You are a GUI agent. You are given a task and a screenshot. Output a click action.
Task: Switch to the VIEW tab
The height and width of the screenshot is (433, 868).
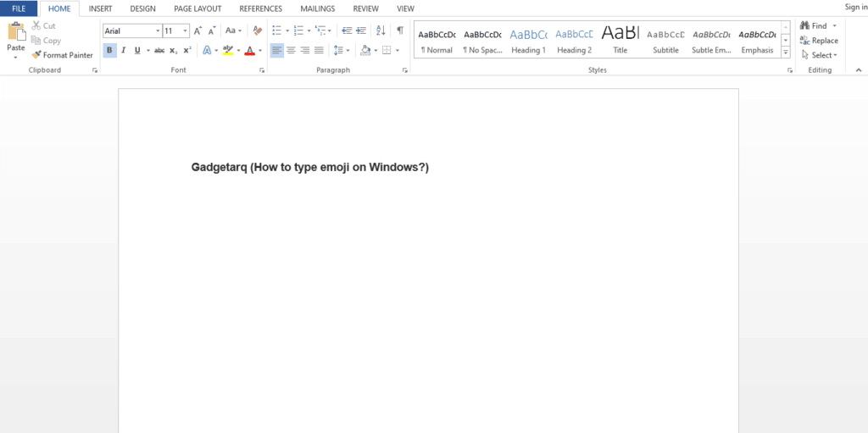406,8
